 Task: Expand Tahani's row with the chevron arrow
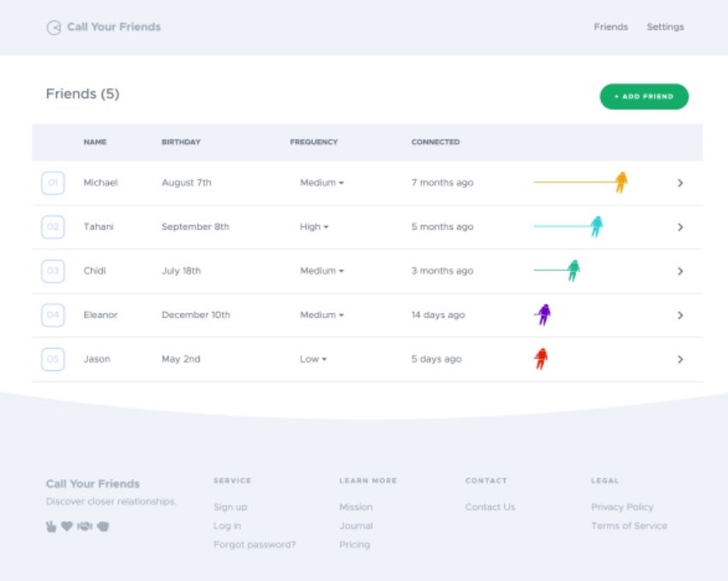pos(680,227)
